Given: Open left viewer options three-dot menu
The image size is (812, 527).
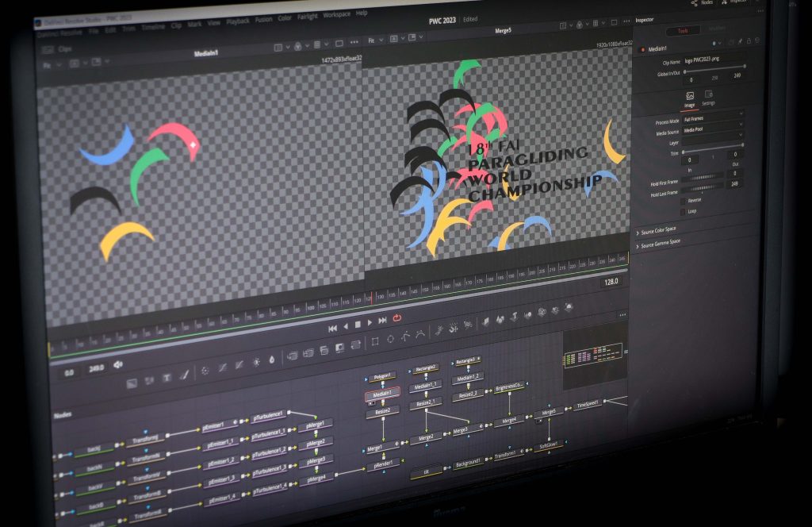Looking at the screenshot, I should (x=354, y=43).
